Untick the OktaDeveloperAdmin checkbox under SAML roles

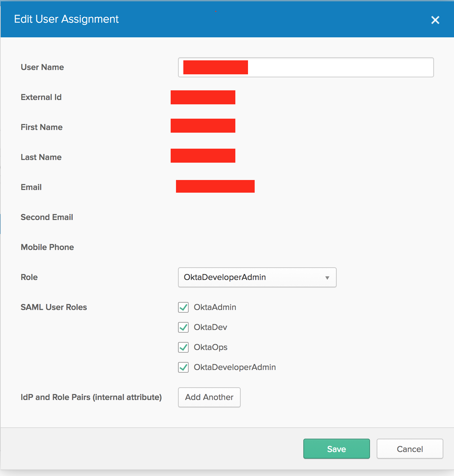pos(183,367)
